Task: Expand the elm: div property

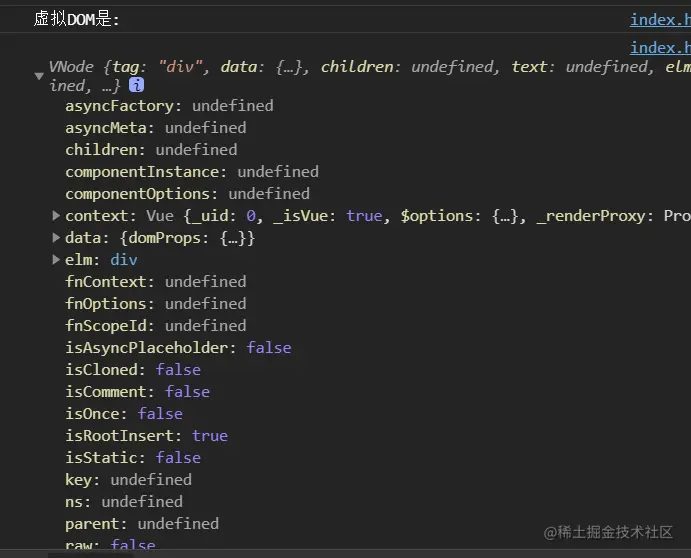Action: coord(56,260)
